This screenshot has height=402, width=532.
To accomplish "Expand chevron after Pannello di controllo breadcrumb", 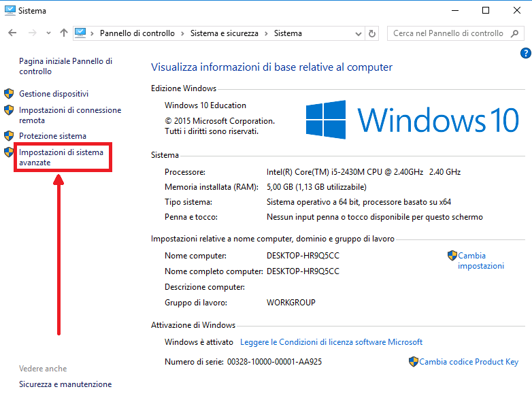I will click(182, 33).
